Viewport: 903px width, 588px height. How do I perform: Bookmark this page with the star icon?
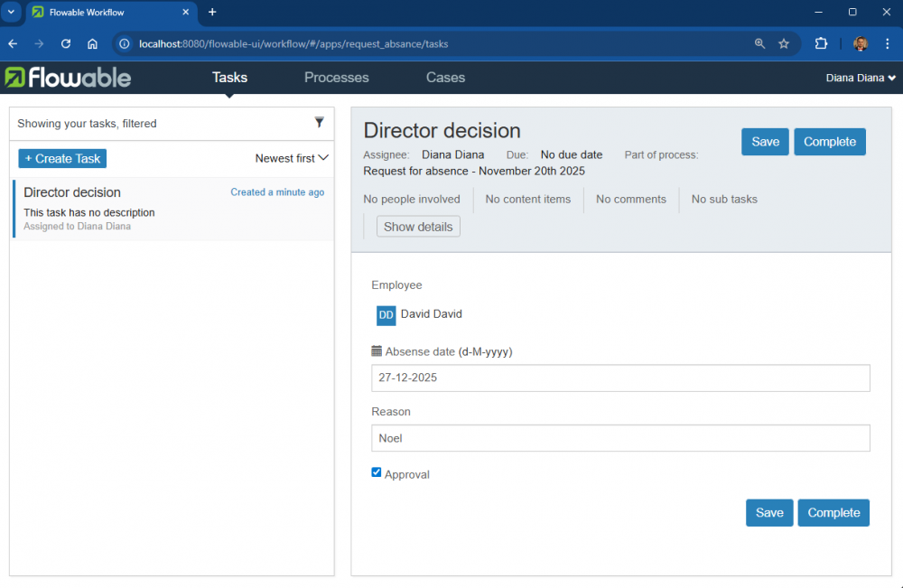tap(784, 43)
